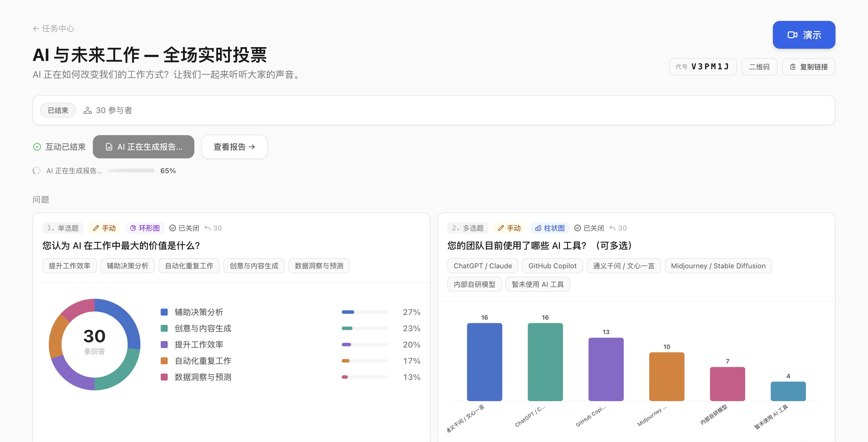Click the blue bar for 通义千问 / 文心一言

[484, 362]
